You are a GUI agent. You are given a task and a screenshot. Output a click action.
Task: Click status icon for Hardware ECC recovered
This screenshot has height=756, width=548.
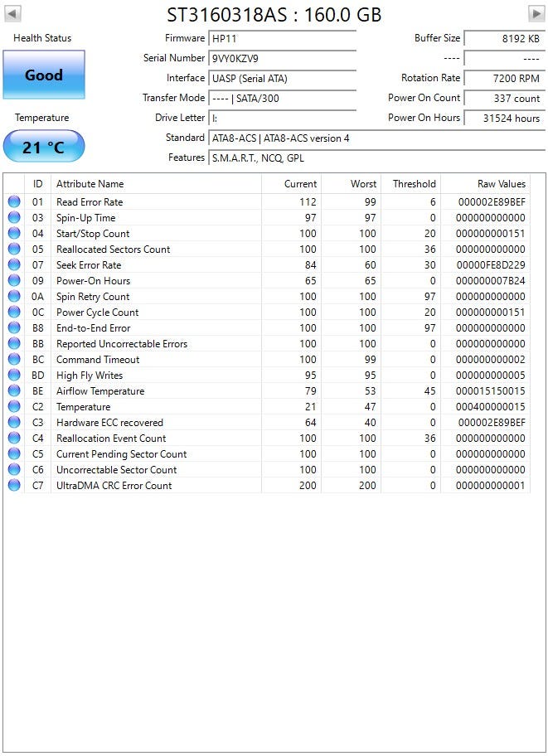(14, 423)
